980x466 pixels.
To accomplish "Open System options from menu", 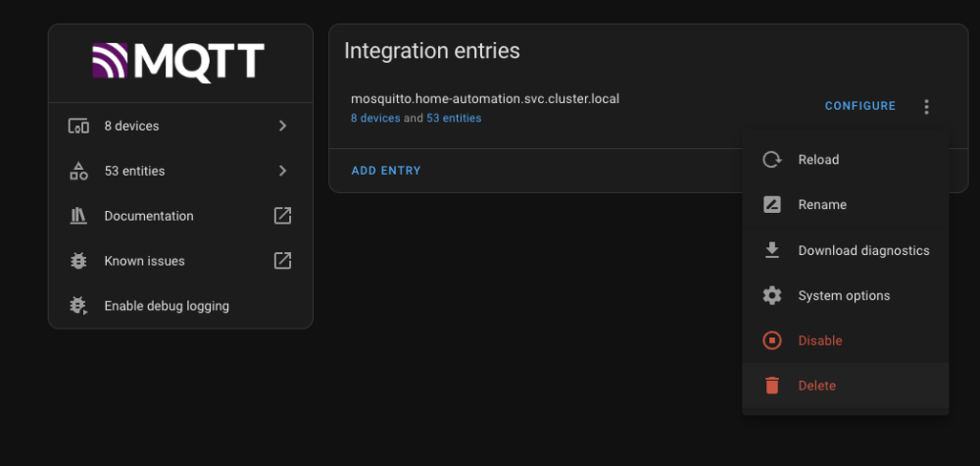I will point(845,295).
